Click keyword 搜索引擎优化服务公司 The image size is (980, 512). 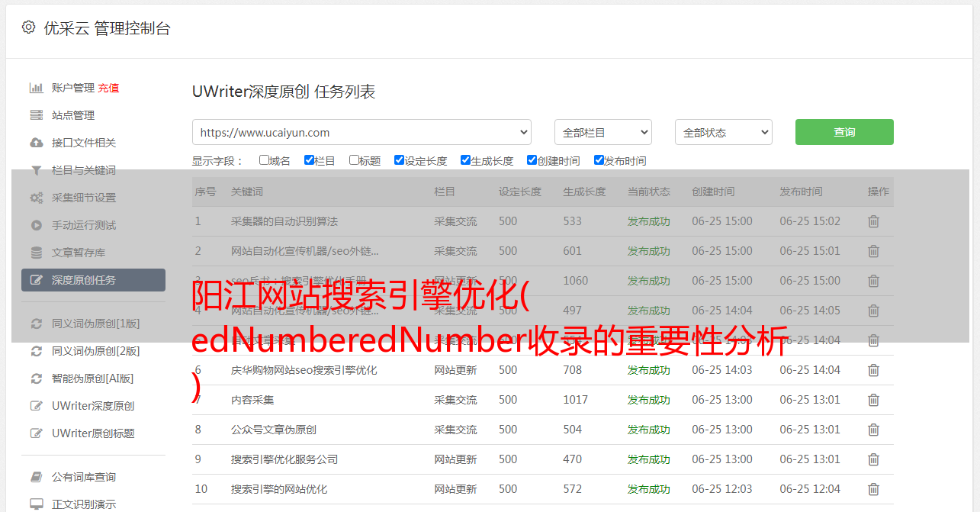pyautogui.click(x=284, y=459)
